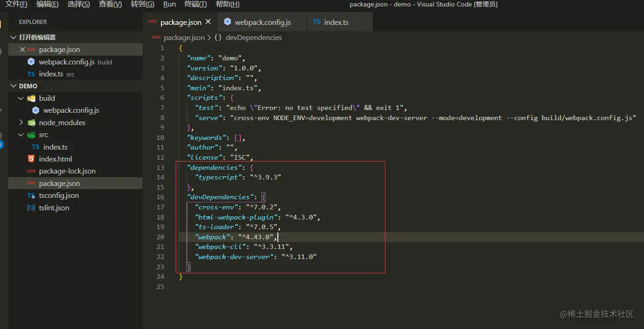Click line number 16 in the gutter

pos(160,197)
